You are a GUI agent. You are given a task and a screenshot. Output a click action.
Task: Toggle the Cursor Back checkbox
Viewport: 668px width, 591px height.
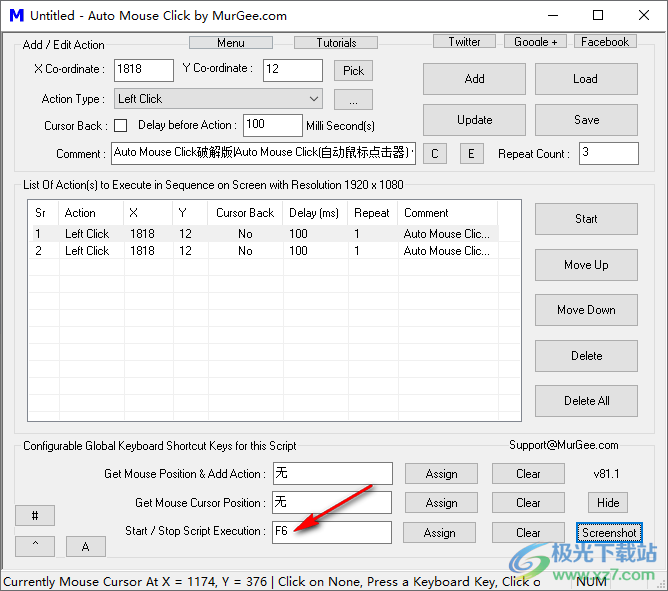tap(121, 126)
